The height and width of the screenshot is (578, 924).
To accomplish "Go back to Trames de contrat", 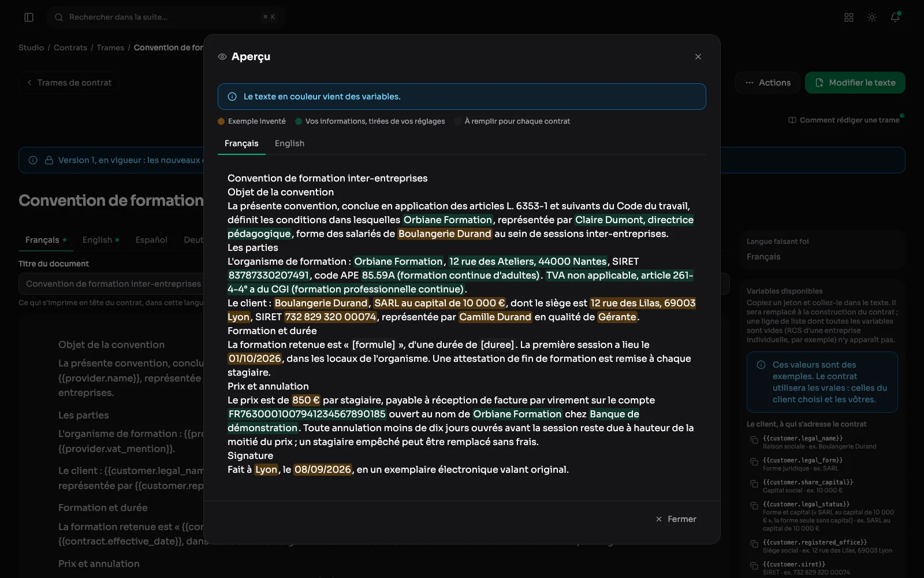I will 69,83.
